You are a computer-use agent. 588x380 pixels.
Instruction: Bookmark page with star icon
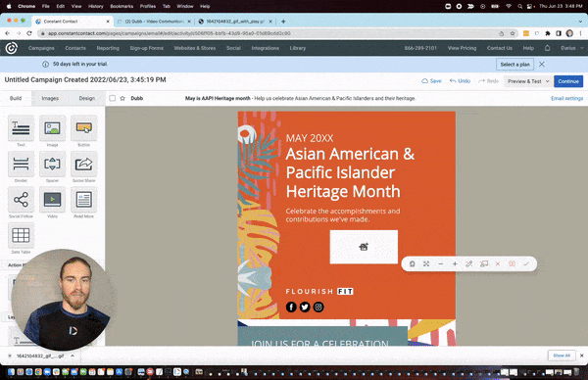513,33
